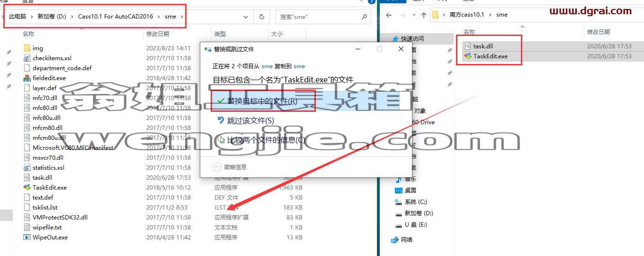The width and height of the screenshot is (644, 256).
Task: Expand the chevron after sme breadcrumb
Action: point(182,17)
